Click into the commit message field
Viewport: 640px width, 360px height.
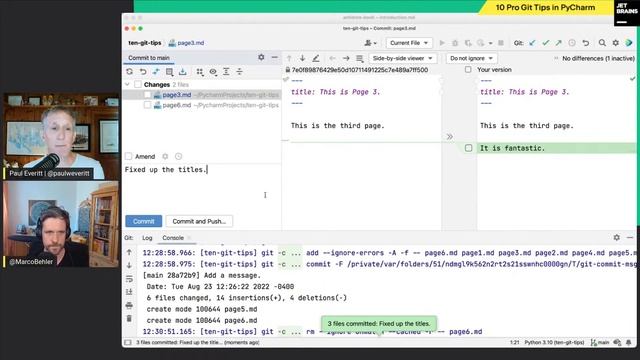click(x=202, y=188)
